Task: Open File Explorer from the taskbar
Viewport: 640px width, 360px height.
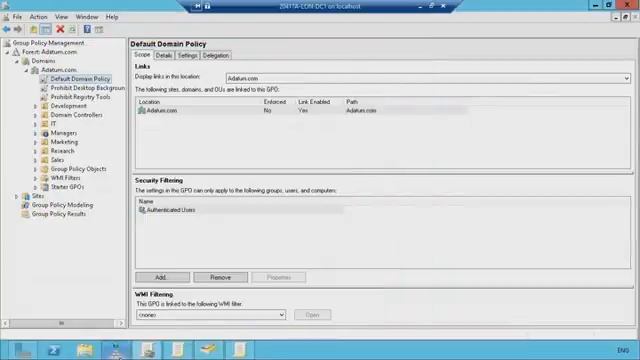Action: tap(85, 350)
